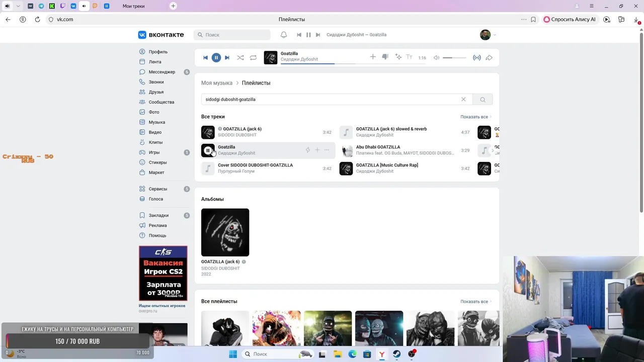The image size is (644, 362).
Task: Open Windows Start menu
Action: pyautogui.click(x=233, y=354)
